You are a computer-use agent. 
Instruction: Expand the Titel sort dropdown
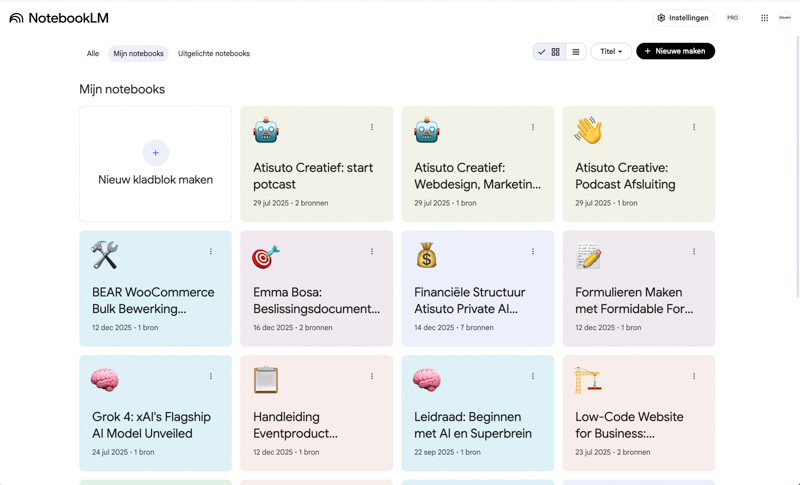click(x=610, y=52)
